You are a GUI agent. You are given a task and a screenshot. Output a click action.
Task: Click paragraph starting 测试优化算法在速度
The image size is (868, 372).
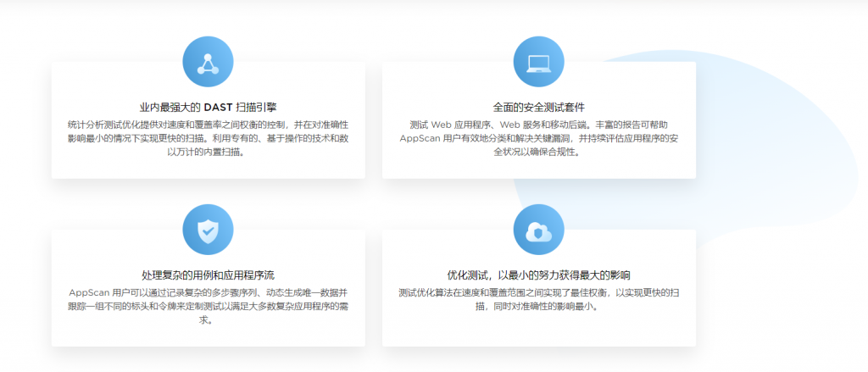[538, 299]
